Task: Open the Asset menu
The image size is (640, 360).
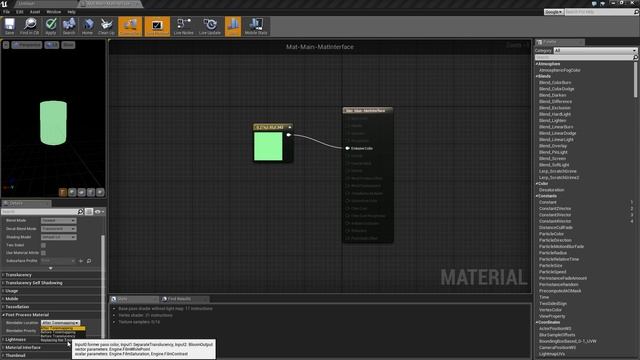Action: coord(35,12)
